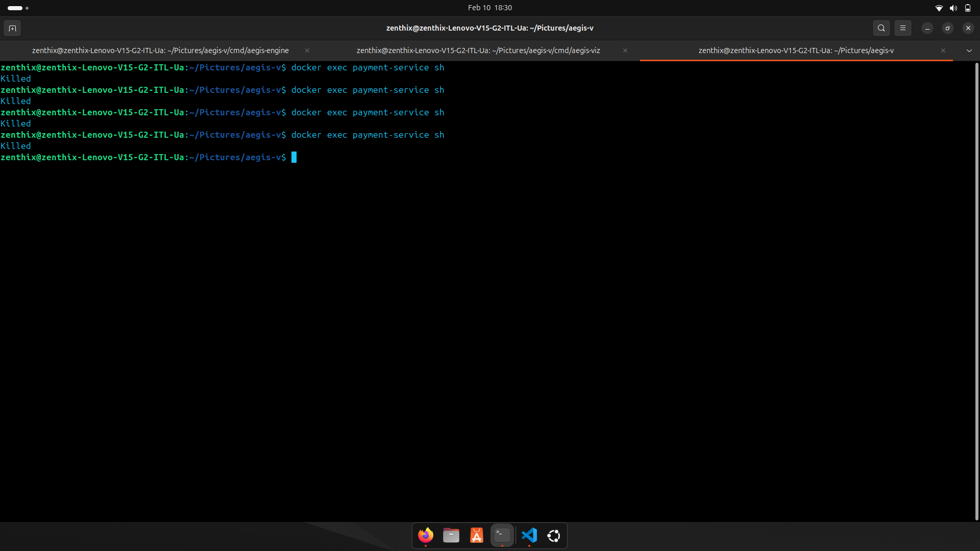This screenshot has height=551, width=980.
Task: Click the terminal vertical scrollbar
Action: (x=976, y=291)
